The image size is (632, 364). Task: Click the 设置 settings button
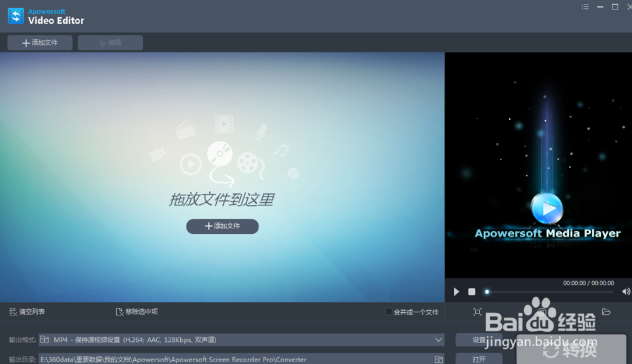tap(478, 339)
